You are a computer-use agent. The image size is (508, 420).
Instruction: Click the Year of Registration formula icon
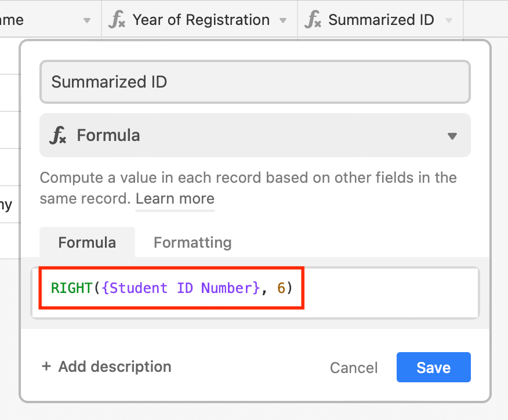click(x=117, y=20)
